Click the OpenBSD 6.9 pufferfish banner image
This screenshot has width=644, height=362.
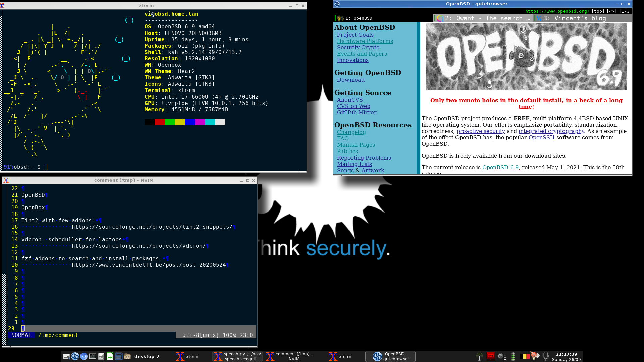point(526,57)
